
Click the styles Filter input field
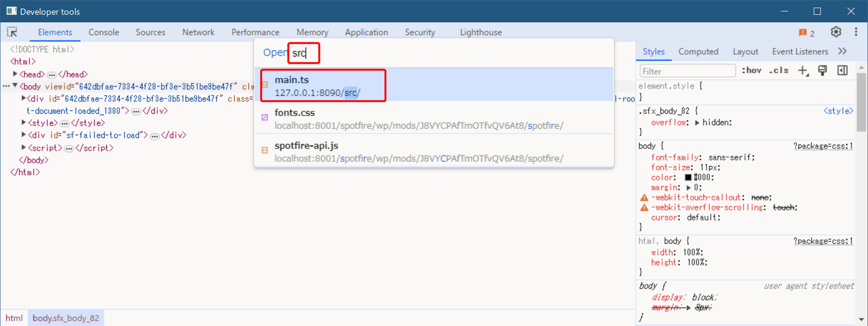click(x=687, y=71)
